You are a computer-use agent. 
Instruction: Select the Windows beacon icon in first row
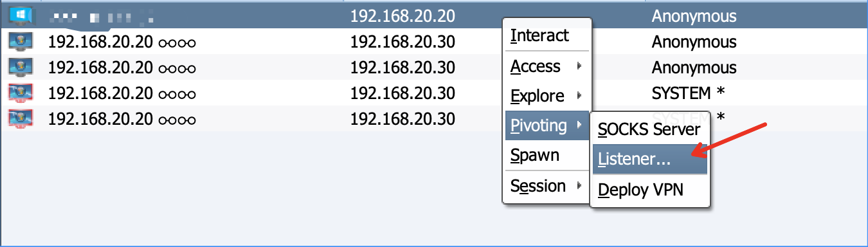[21, 16]
